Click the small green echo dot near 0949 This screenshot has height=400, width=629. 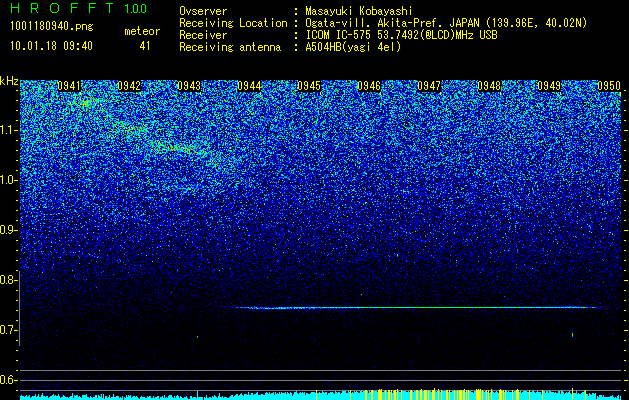572,334
